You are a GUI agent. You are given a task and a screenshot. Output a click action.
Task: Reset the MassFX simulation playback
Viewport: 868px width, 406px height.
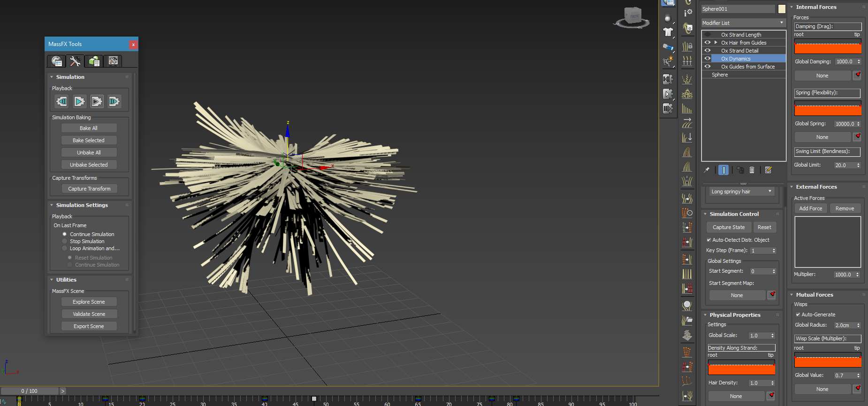click(61, 101)
